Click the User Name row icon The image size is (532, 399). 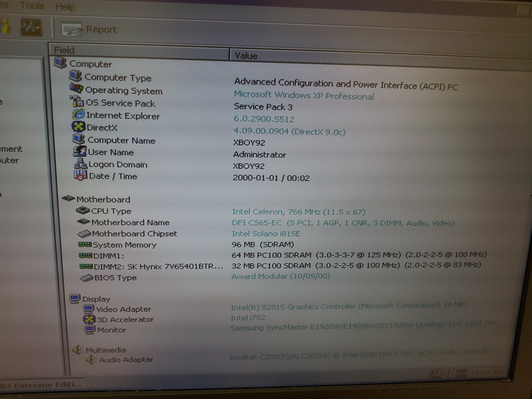[x=80, y=151]
